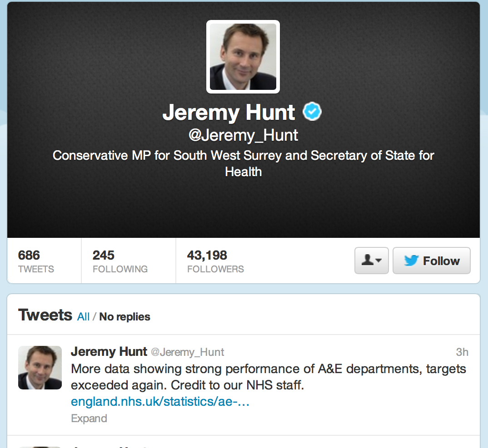
Task: Click the Follow button
Action: pyautogui.click(x=431, y=261)
